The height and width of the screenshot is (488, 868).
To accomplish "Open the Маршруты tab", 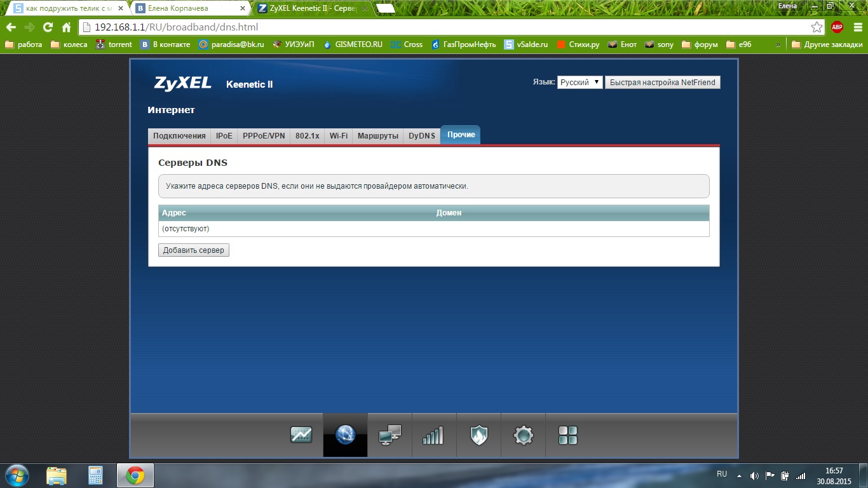I will 378,136.
